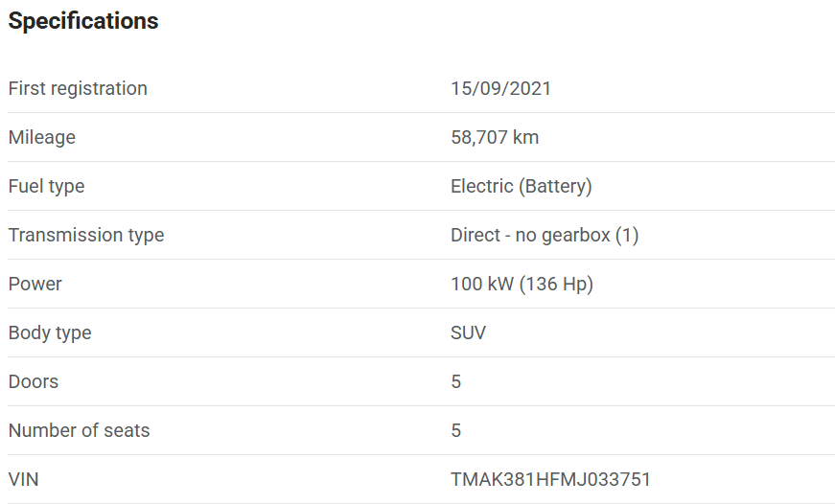
Task: Click the VIN label
Action: point(23,479)
